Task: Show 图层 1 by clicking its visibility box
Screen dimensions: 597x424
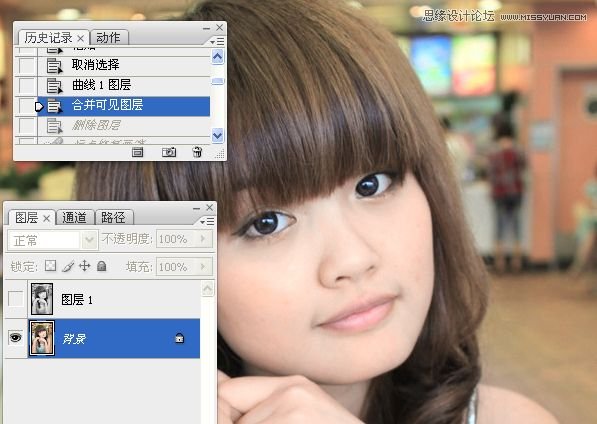Action: tap(16, 299)
